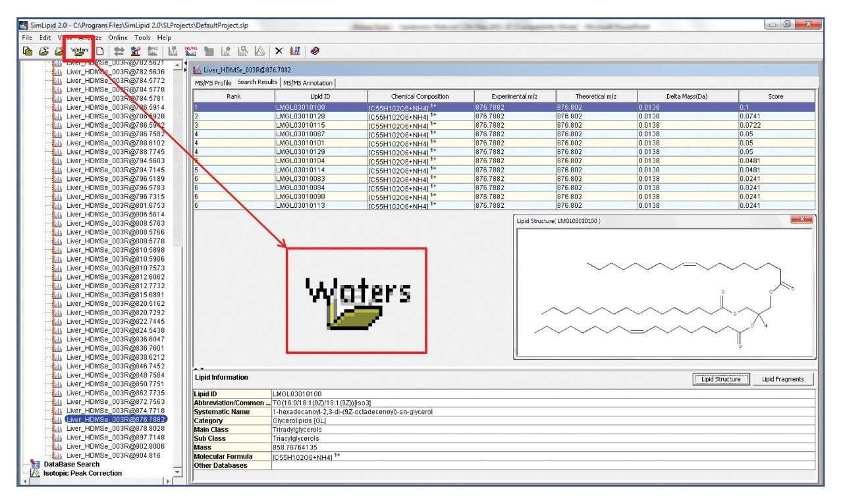Open the purple help book toolbar icon
This screenshot has height=504, width=843.
coord(315,51)
